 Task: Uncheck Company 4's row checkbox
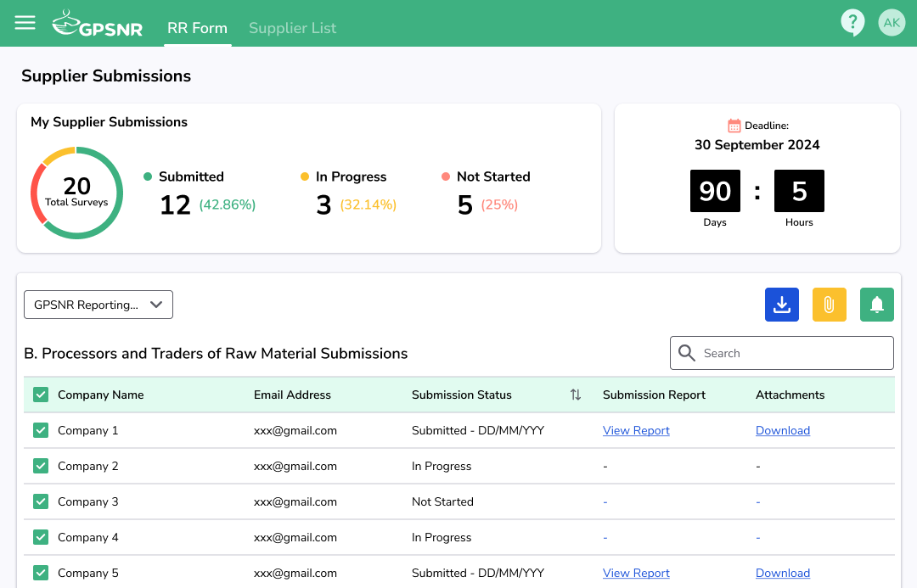(x=40, y=537)
